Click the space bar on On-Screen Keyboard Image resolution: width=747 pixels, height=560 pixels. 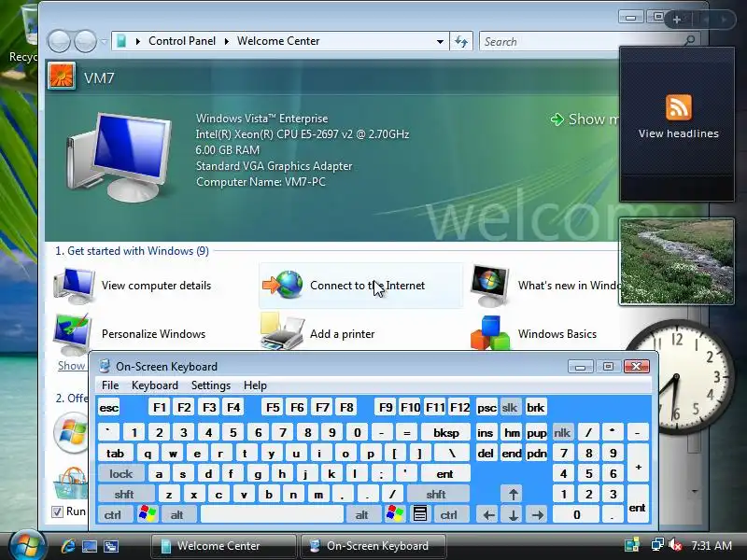(x=272, y=514)
